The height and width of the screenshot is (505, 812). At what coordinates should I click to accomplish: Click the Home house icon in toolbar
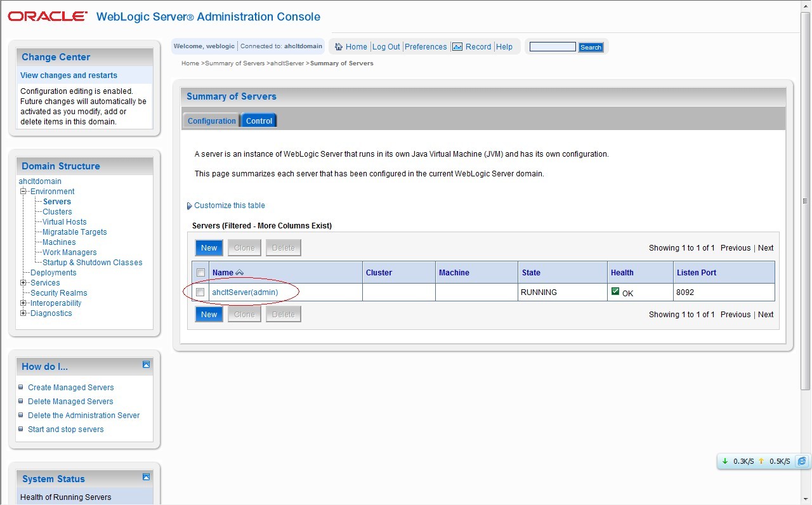339,46
